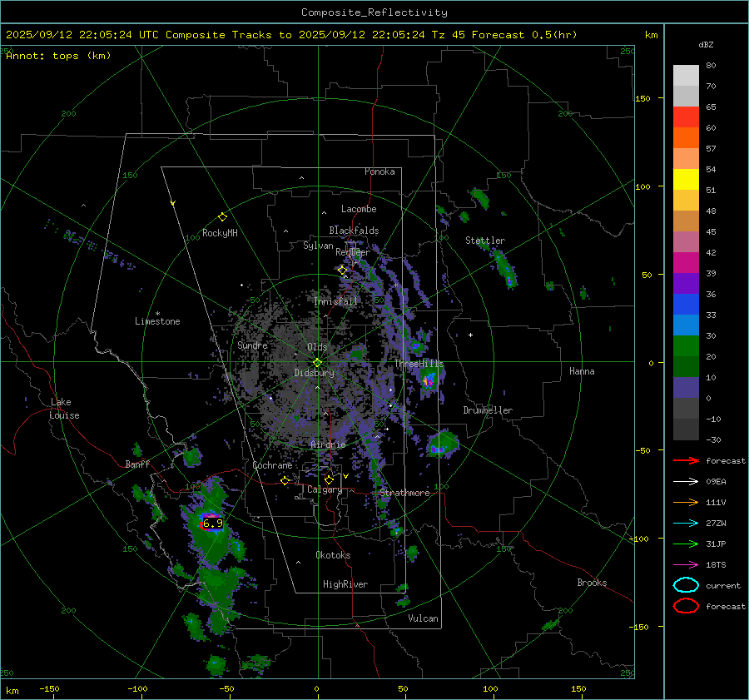Select the green 31JP arrow legend entry
The width and height of the screenshot is (749, 700).
coord(686,544)
